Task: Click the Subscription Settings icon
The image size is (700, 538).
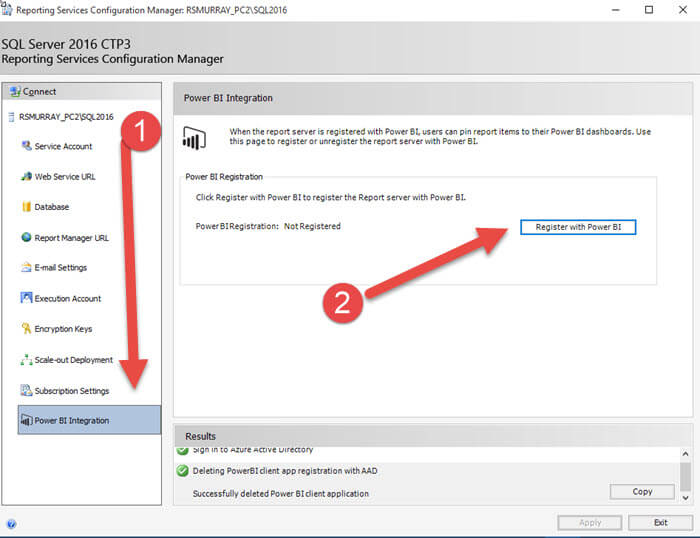Action: coord(26,390)
